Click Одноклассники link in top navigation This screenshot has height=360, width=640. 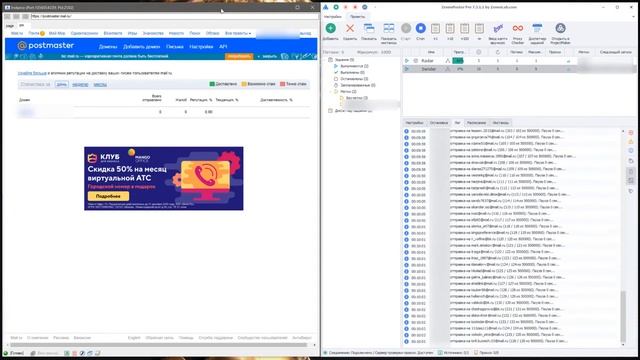(84, 33)
